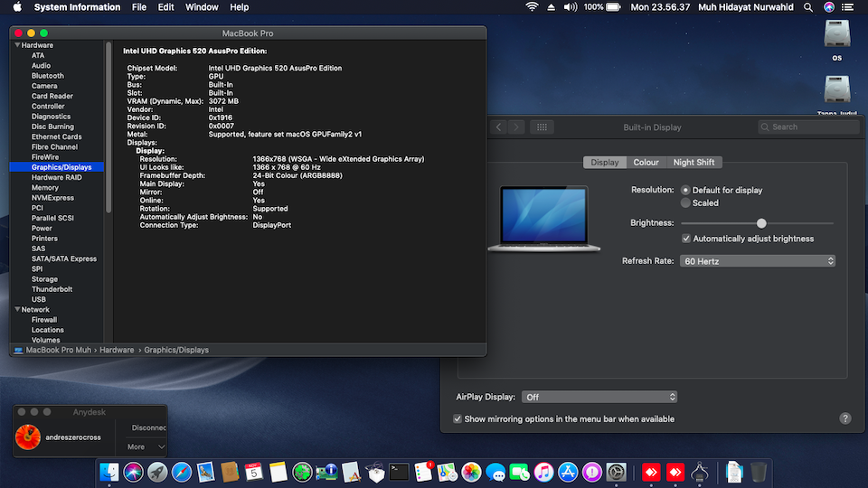This screenshot has width=868, height=488.
Task: Toggle Show mirroring options in menu bar checkbox
Action: 458,419
